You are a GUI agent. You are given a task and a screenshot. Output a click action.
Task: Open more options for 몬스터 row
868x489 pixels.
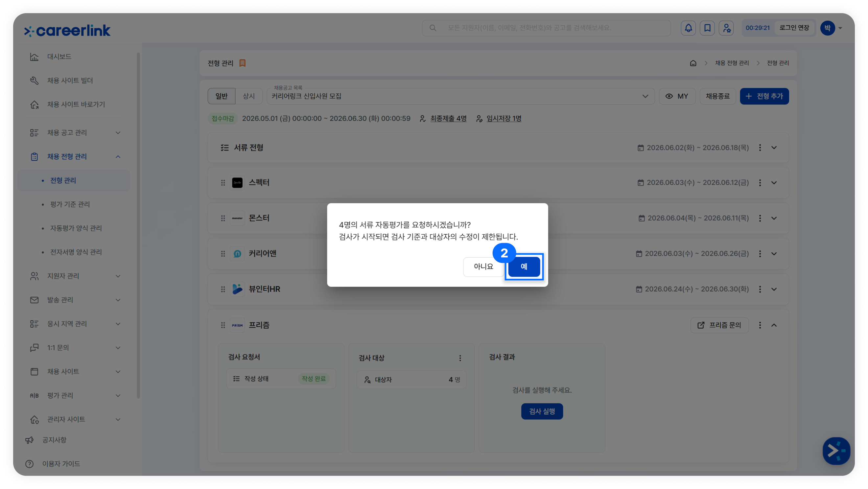point(760,218)
